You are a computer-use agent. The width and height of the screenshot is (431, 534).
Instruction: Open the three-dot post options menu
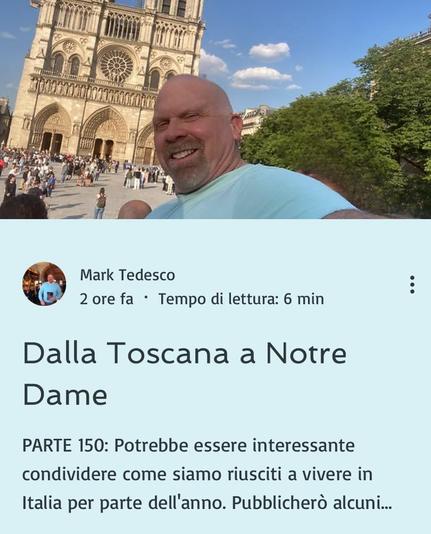412,285
